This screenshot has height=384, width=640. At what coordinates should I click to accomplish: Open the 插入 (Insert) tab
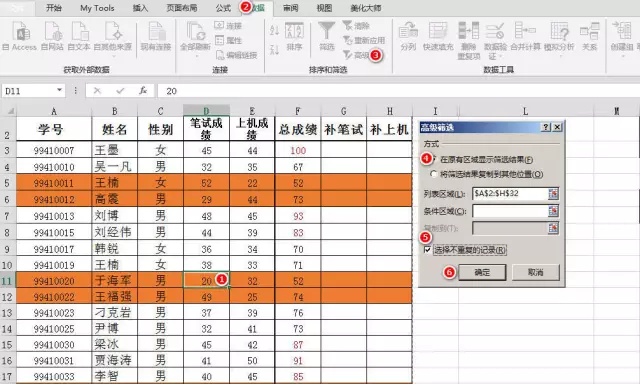pos(140,8)
